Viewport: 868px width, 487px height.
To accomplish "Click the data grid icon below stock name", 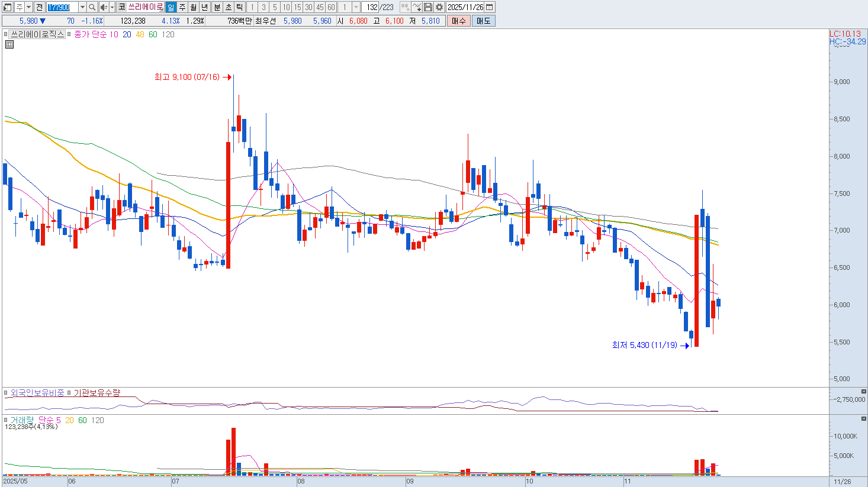I will pyautogui.click(x=9, y=44).
